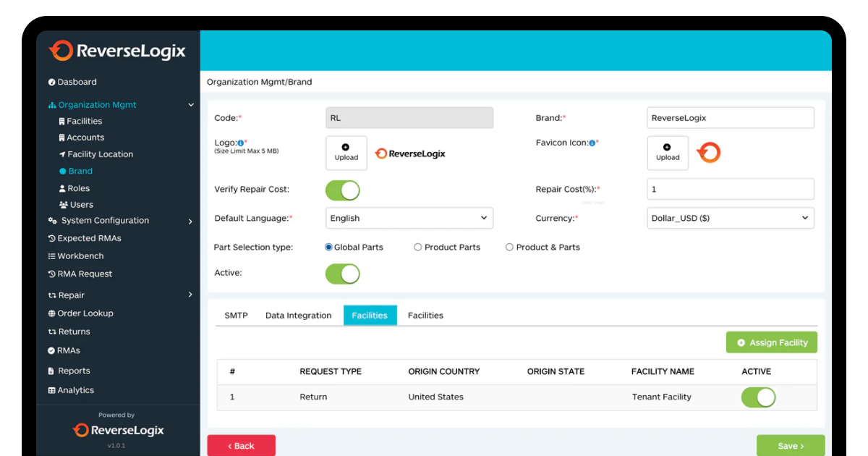The width and height of the screenshot is (868, 456).
Task: Click the Logo Upload button
Action: [346, 153]
